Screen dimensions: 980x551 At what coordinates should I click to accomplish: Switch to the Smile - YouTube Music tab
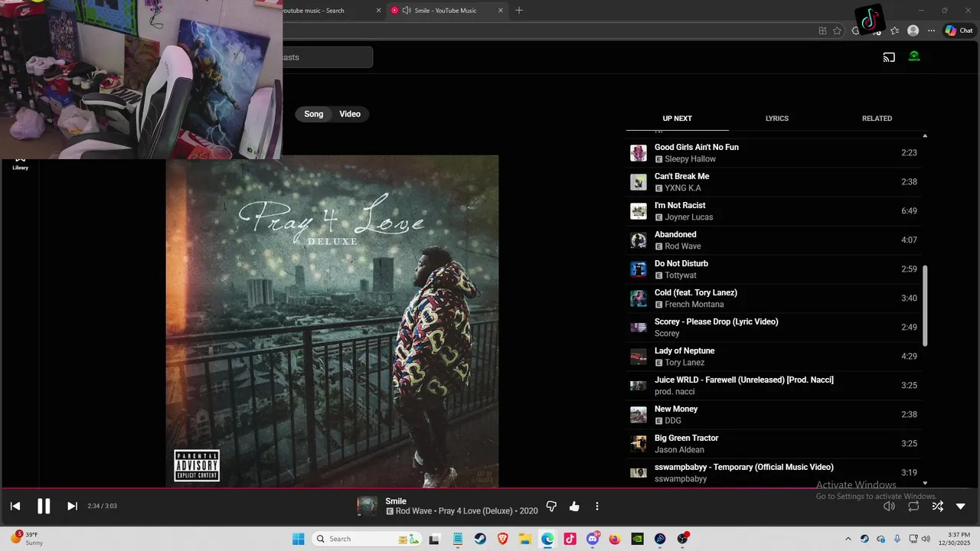446,11
